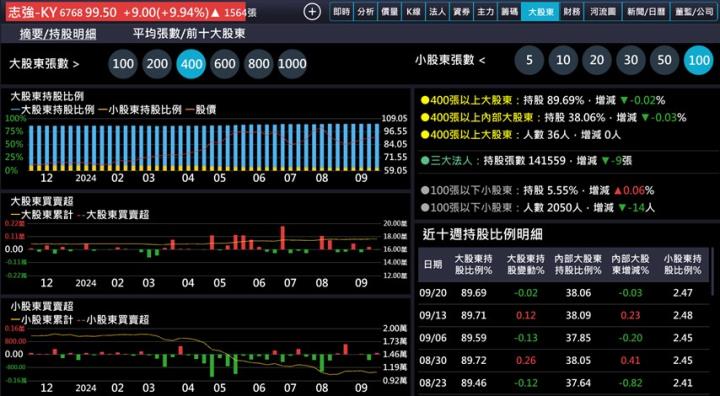
Task: Click the plus add-to-watchlist icon
Action: click(x=312, y=12)
